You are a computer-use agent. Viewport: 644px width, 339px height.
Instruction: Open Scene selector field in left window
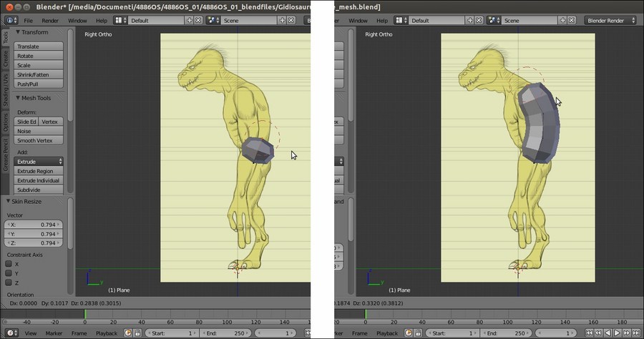[x=249, y=20]
